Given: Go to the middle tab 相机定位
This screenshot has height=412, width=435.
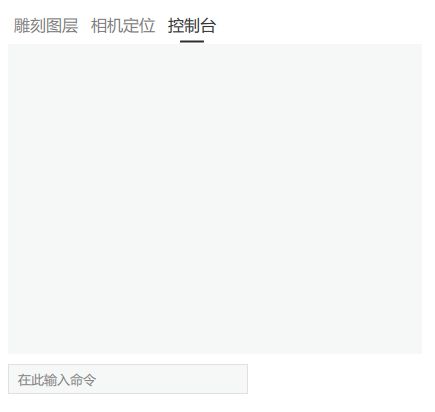Looking at the screenshot, I should (123, 26).
